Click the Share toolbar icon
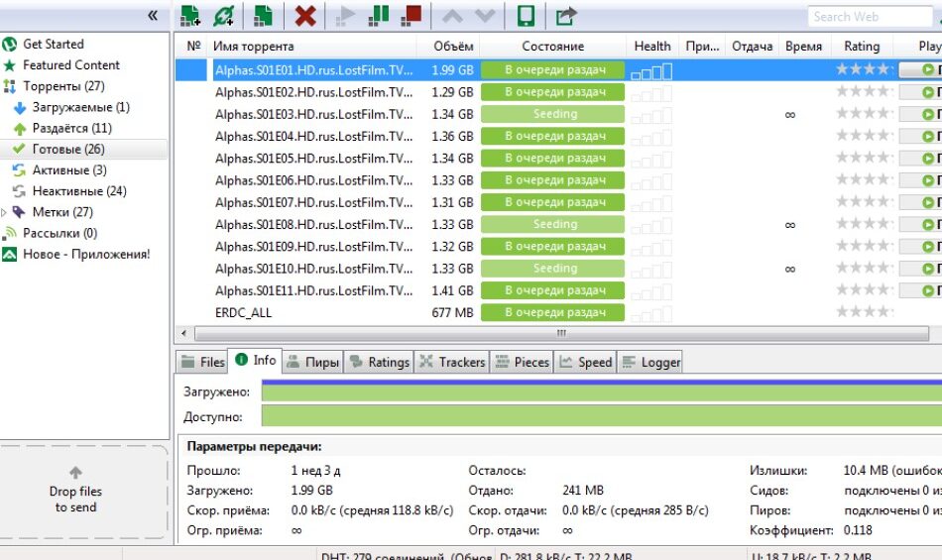The image size is (942, 560). tap(565, 16)
